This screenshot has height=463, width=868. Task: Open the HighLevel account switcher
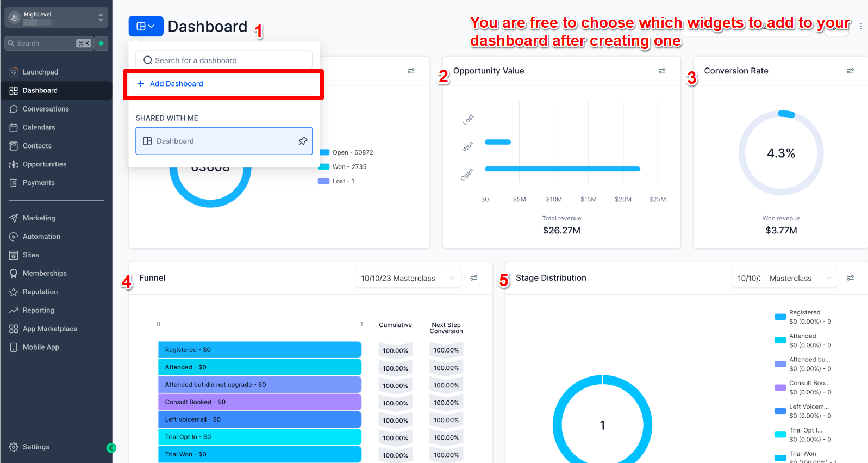pos(56,17)
